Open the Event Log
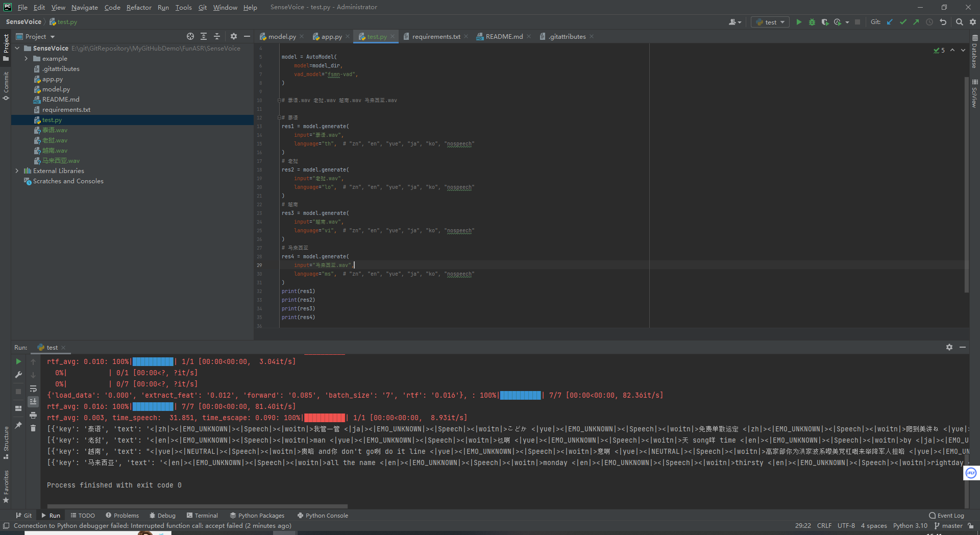This screenshot has height=535, width=980. point(946,516)
